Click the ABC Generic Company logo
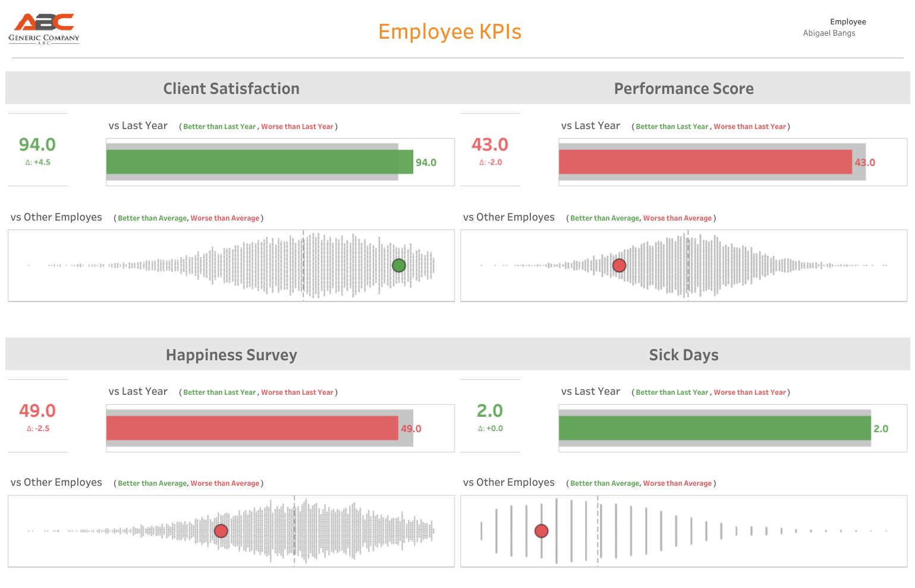The height and width of the screenshot is (588, 915). [44, 29]
